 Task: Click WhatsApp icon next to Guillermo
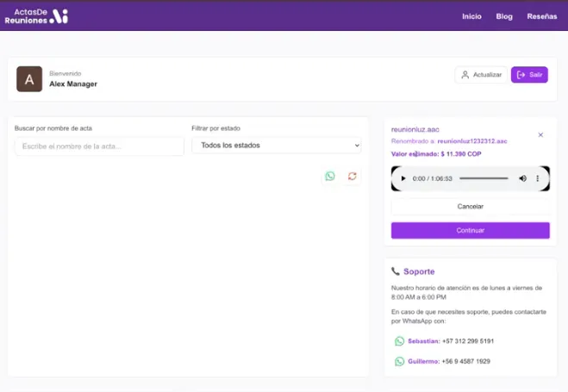[x=399, y=362]
